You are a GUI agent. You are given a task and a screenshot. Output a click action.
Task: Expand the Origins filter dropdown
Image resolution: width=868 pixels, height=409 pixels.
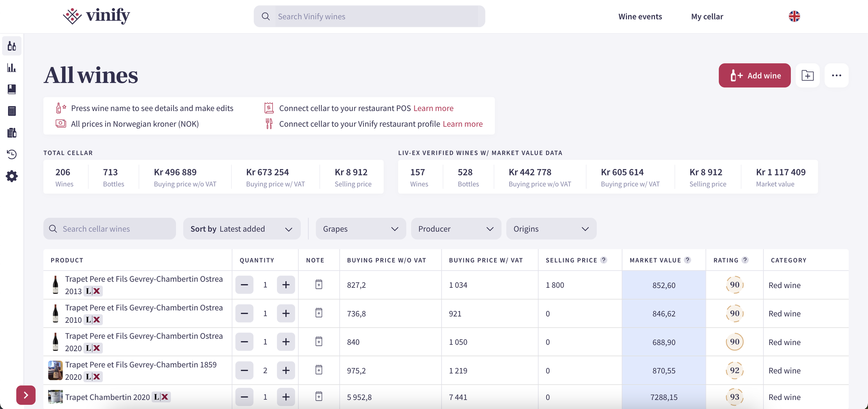551,229
